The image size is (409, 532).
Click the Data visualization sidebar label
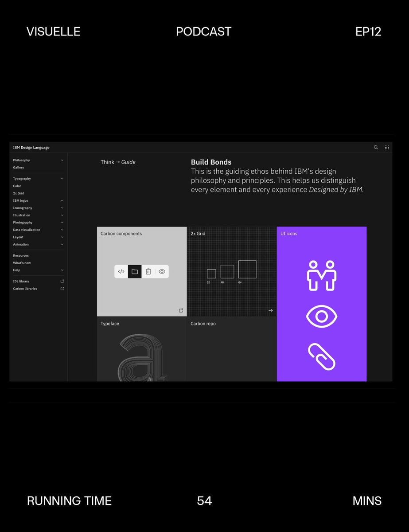(27, 230)
